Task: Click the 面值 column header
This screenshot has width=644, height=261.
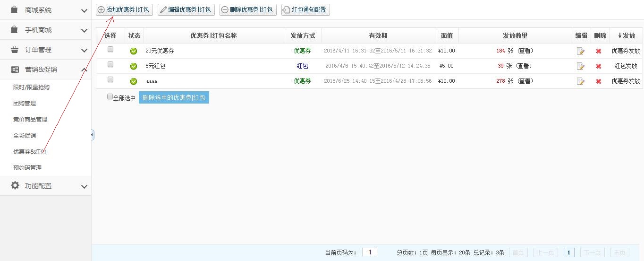Action: (x=447, y=35)
